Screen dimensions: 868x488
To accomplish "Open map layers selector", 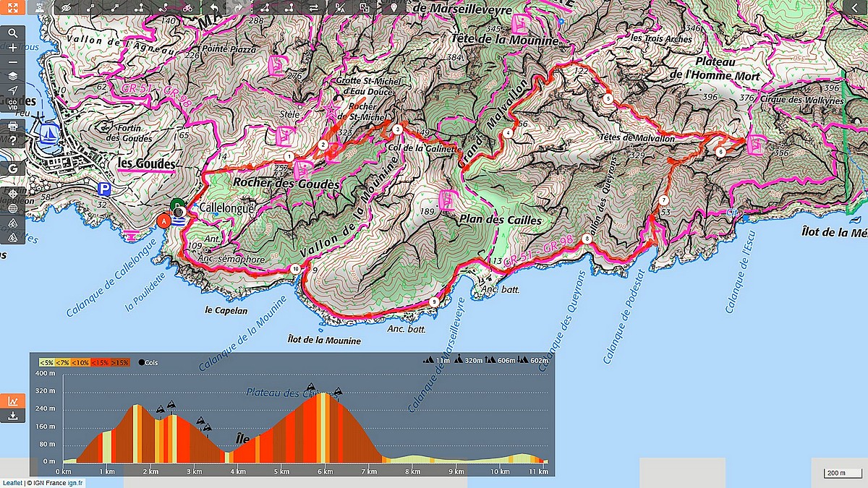I will 13,75.
